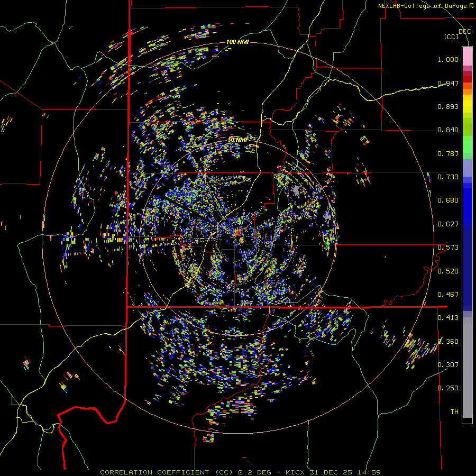Click the 0.680 scale value

[x=448, y=200]
